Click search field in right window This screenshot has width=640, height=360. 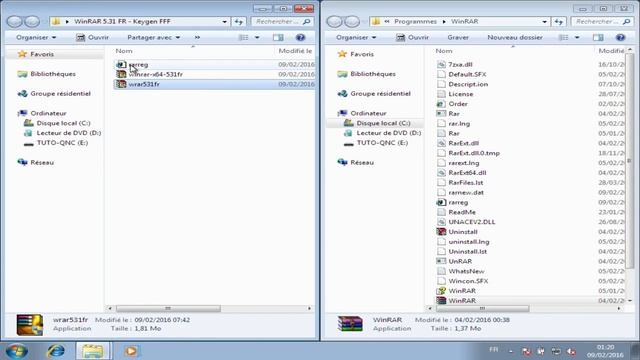[602, 21]
